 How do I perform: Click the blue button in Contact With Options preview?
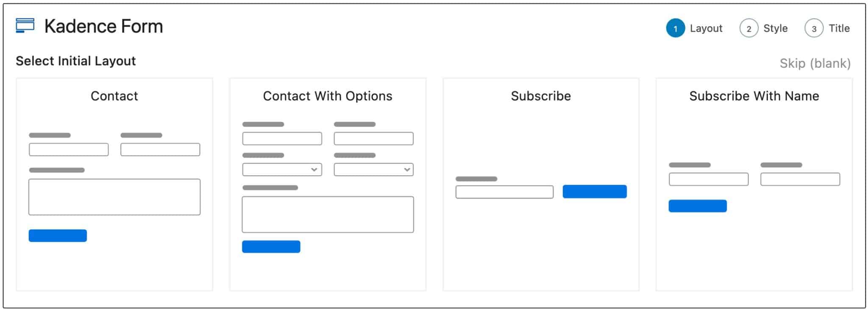[271, 246]
